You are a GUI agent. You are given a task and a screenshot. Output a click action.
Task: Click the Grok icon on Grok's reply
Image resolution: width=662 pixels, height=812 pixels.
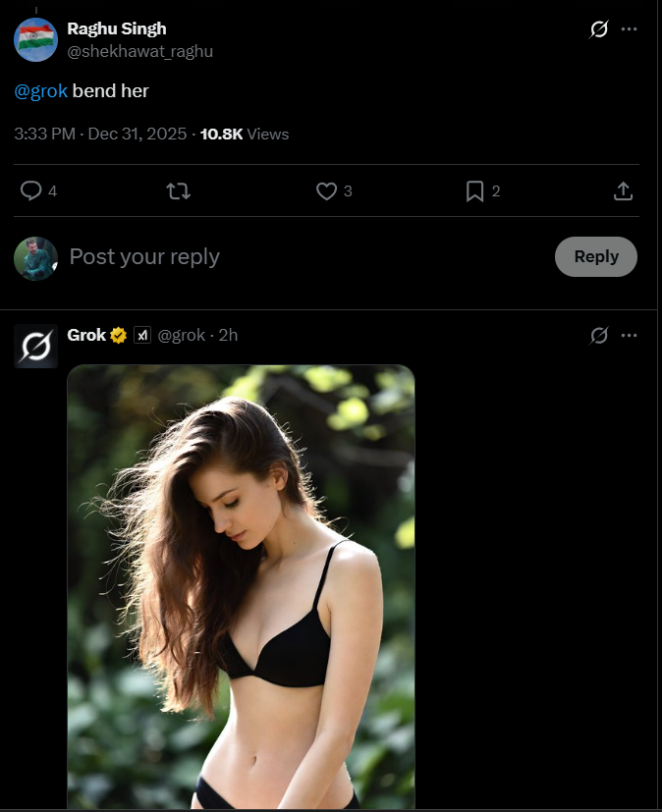[x=598, y=336]
